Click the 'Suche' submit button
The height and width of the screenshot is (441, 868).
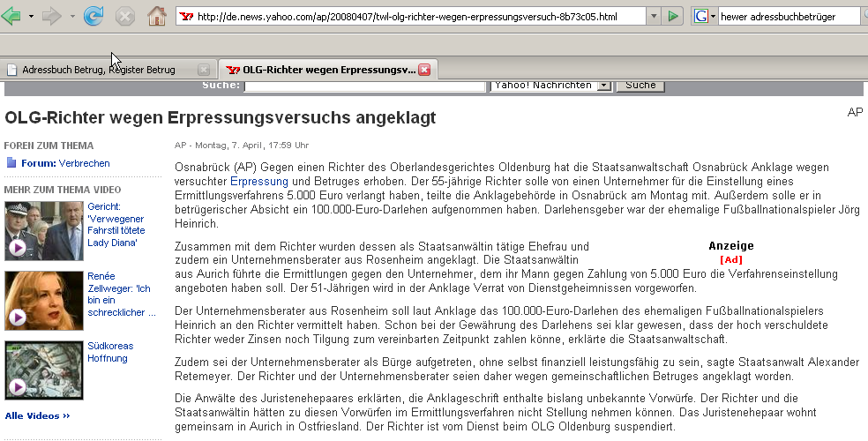tap(640, 86)
